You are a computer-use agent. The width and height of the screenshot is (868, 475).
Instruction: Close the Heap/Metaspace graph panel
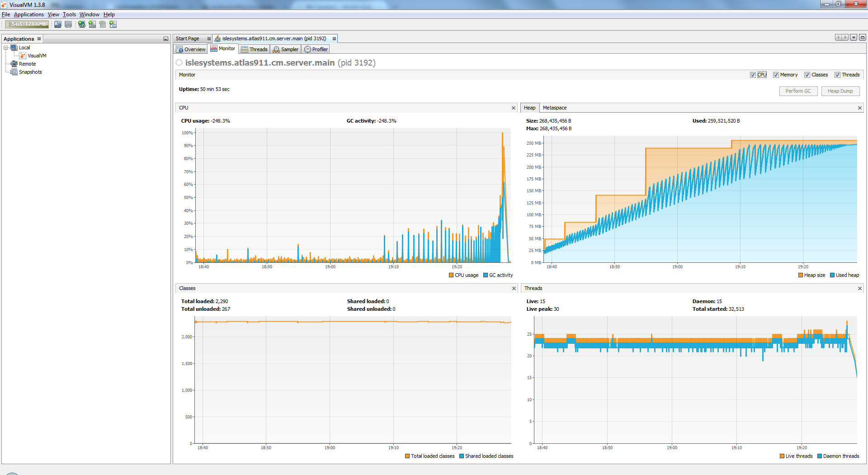click(x=860, y=108)
